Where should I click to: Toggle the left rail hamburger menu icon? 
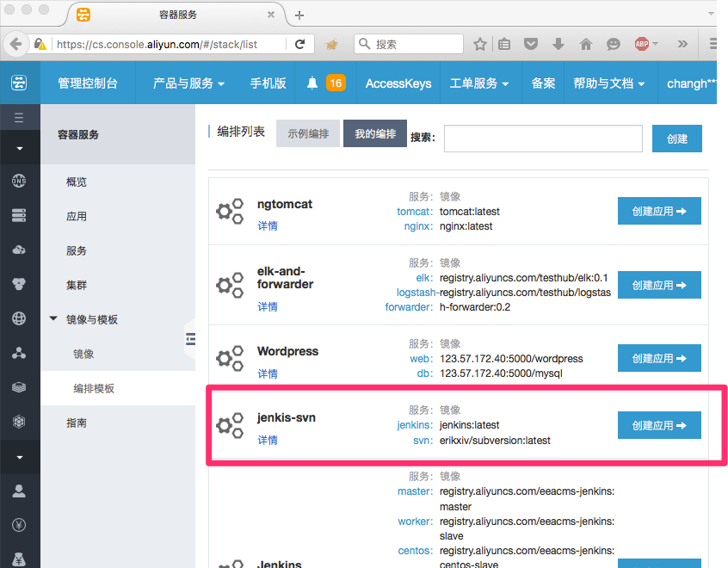tap(19, 118)
